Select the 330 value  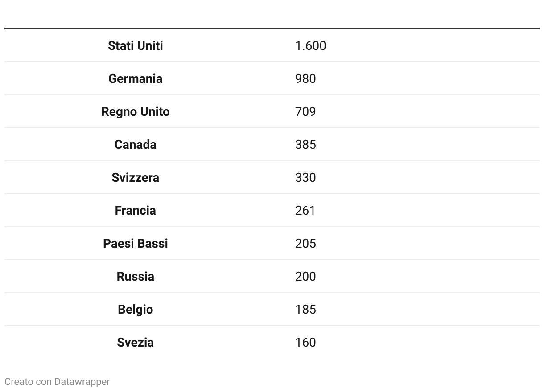coord(305,178)
